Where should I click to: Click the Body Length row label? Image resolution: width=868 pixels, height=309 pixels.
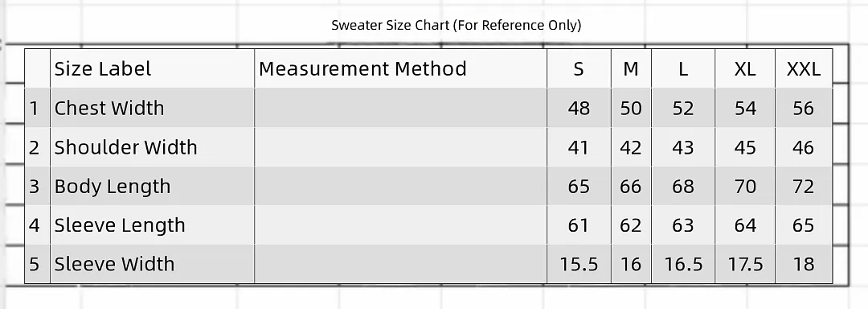(113, 186)
